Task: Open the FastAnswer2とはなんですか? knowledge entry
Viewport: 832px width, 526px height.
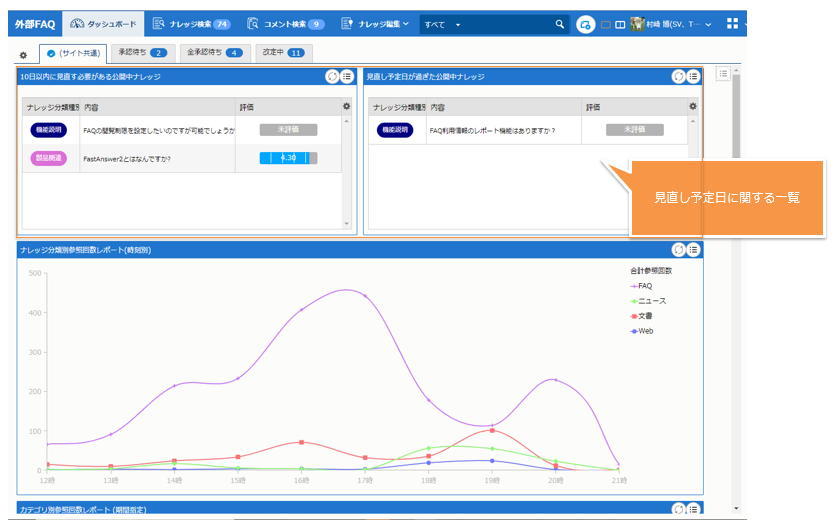Action: click(127, 158)
